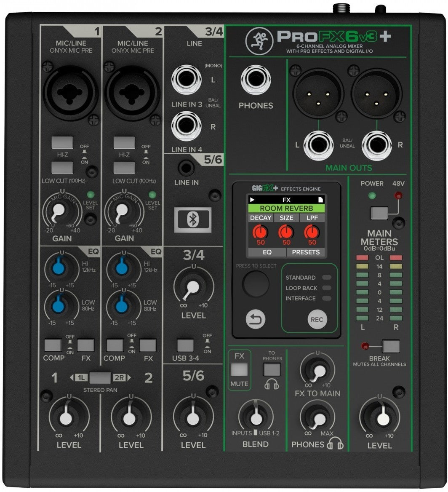Image resolution: width=448 pixels, height=492 pixels.
Task: Click the PHONES output jack
Action: click(x=256, y=80)
